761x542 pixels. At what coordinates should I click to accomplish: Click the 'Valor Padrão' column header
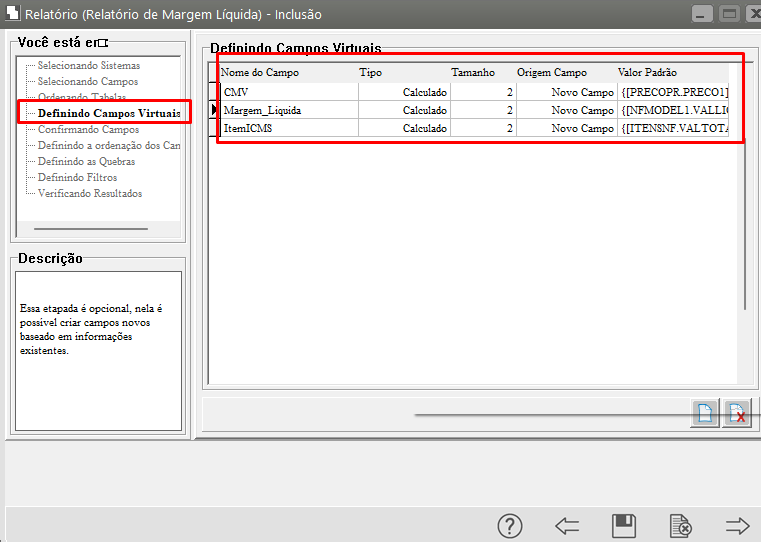coord(647,73)
